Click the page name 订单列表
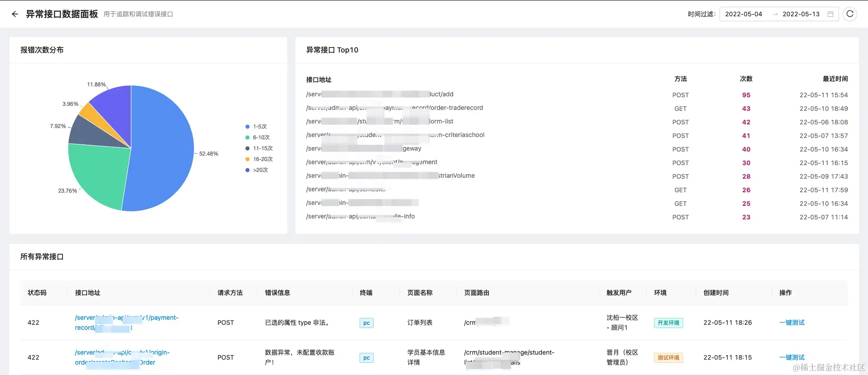Viewport: 868px width, 375px height. coord(420,323)
